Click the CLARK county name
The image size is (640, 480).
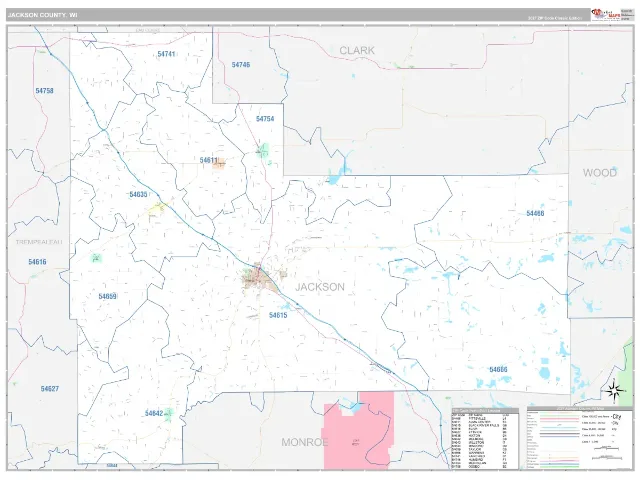[x=357, y=50]
